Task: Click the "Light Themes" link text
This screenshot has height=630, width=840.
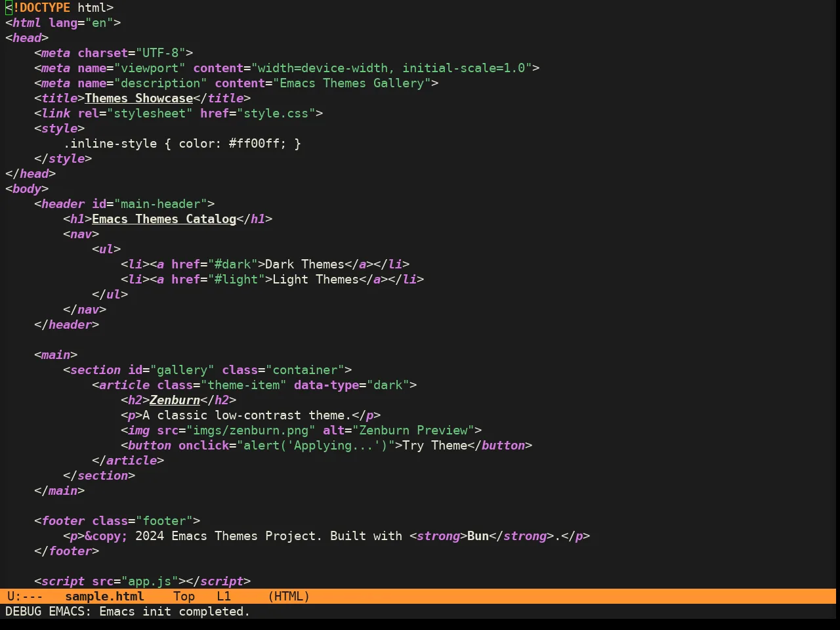Action: pos(316,280)
